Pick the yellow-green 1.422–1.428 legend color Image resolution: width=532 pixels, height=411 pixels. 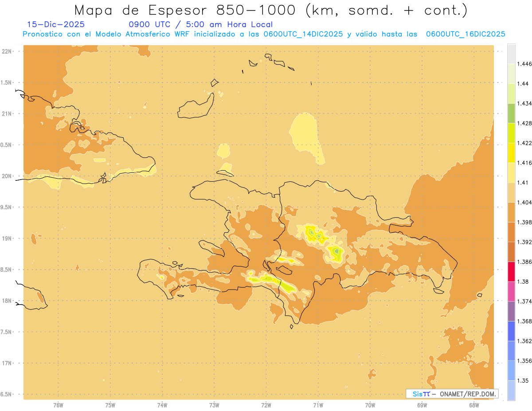[511, 133]
